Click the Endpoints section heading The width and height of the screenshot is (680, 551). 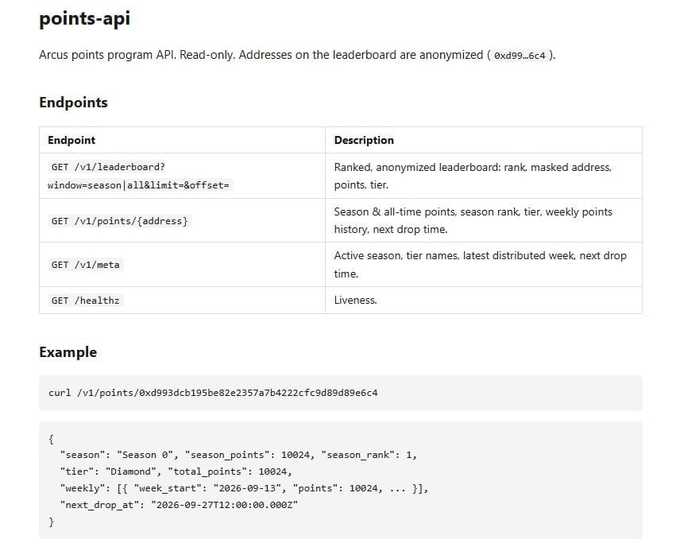[73, 102]
